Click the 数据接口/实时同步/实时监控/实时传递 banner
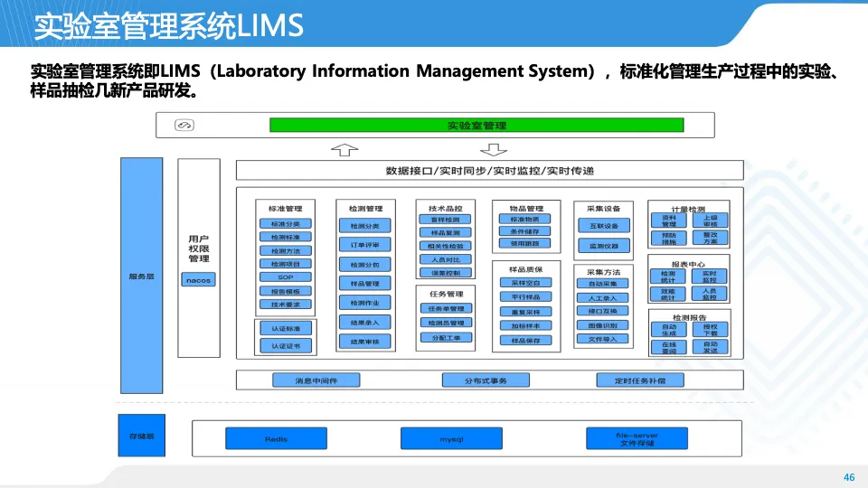Viewport: 868px width, 488px height. pos(489,171)
